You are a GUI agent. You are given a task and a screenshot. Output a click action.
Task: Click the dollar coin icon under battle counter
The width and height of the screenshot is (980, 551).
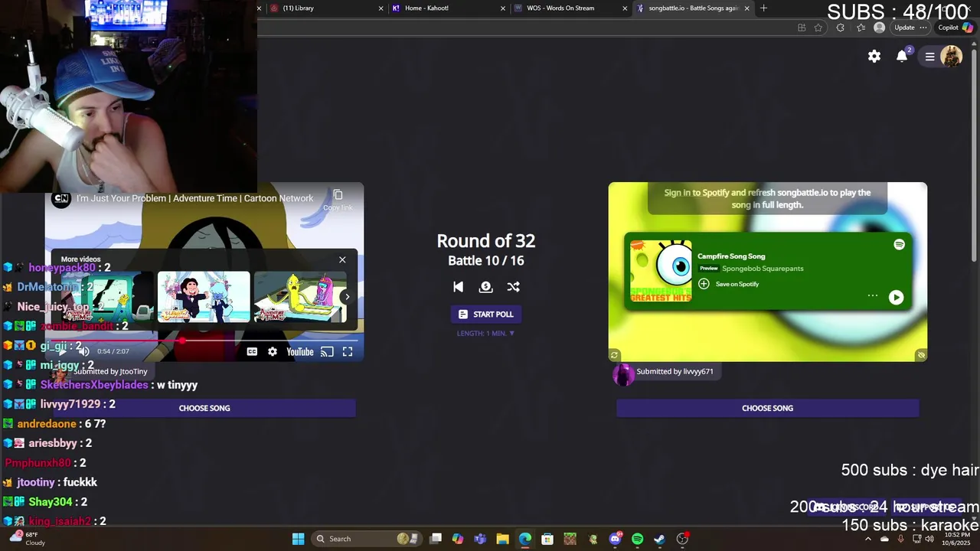coord(485,286)
